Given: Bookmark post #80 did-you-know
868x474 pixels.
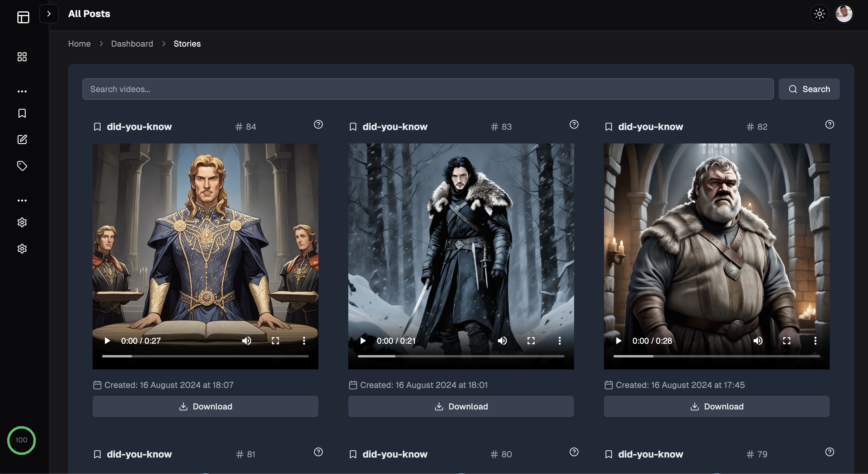Looking at the screenshot, I should click(353, 454).
